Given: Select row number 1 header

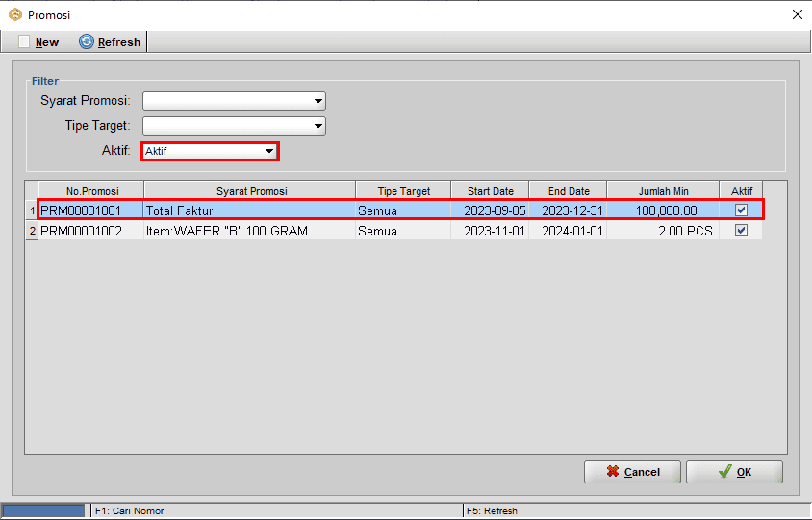Looking at the screenshot, I should coord(32,210).
